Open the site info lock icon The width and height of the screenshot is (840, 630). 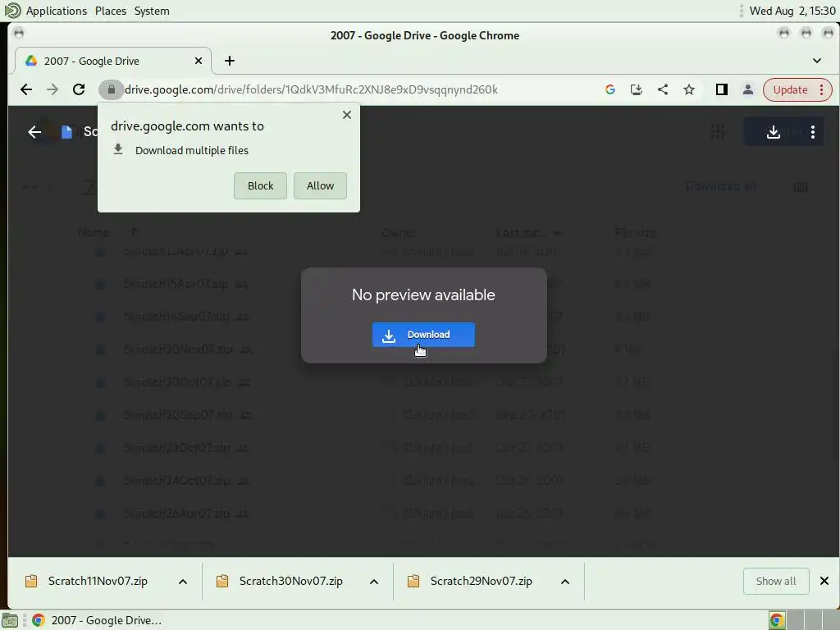[111, 89]
